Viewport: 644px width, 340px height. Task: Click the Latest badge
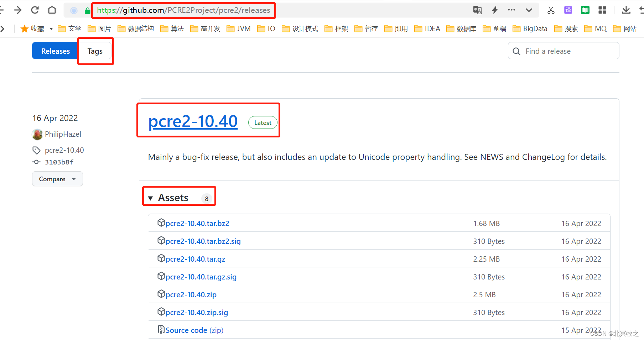coord(263,122)
